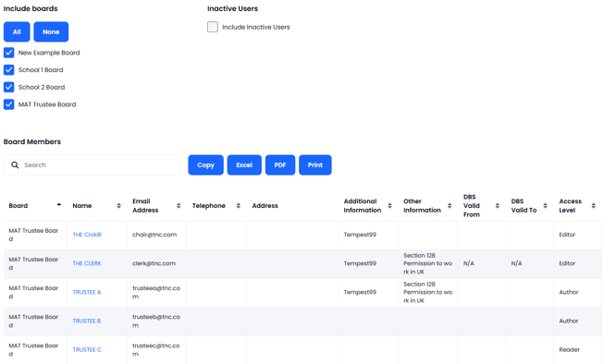Sort by DBS Valid From arrows
This screenshot has width=604, height=364.
[x=498, y=206]
